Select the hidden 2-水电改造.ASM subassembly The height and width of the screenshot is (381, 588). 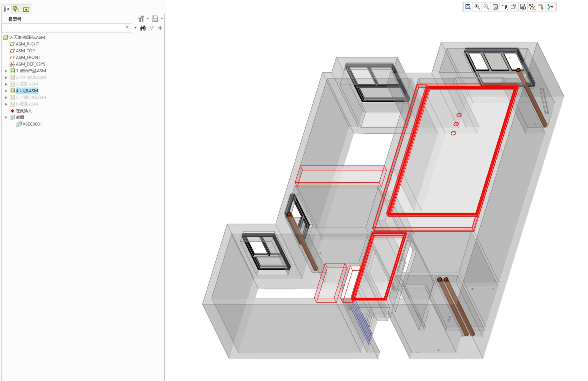[31, 77]
